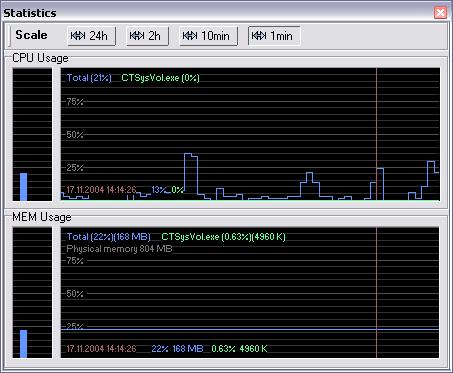Viewport: 453px width, 373px height.
Task: Set the graph scale to 10min
Action: click(208, 36)
